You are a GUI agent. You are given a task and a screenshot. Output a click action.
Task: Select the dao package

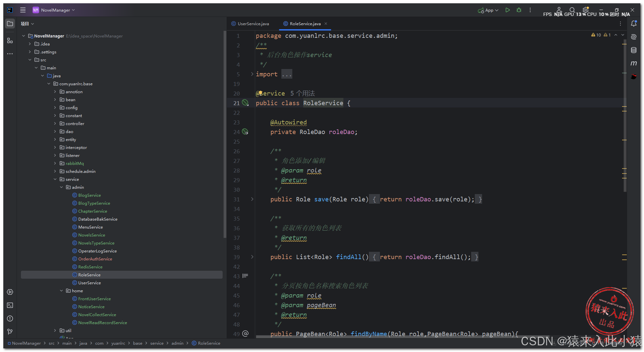coord(69,131)
